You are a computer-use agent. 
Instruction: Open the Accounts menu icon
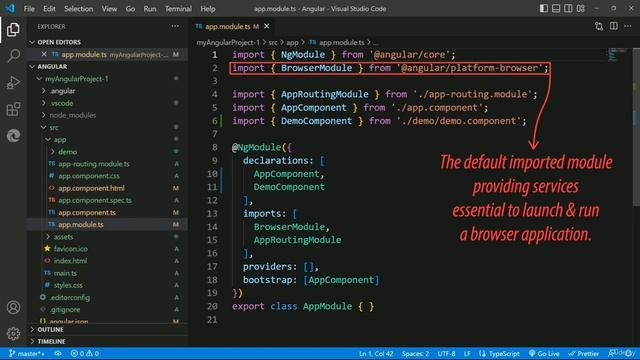13,307
